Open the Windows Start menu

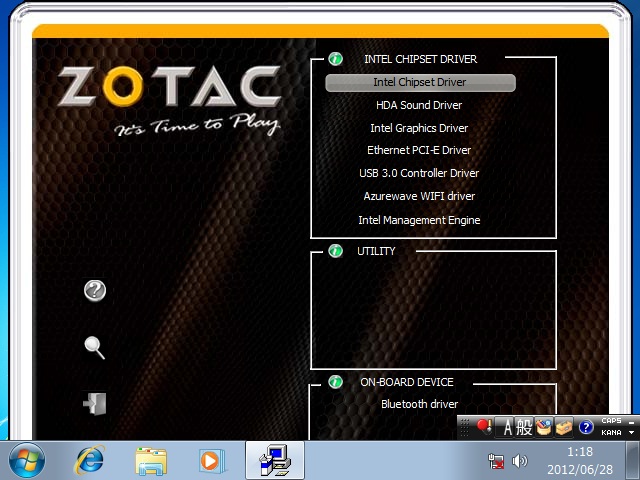point(27,460)
